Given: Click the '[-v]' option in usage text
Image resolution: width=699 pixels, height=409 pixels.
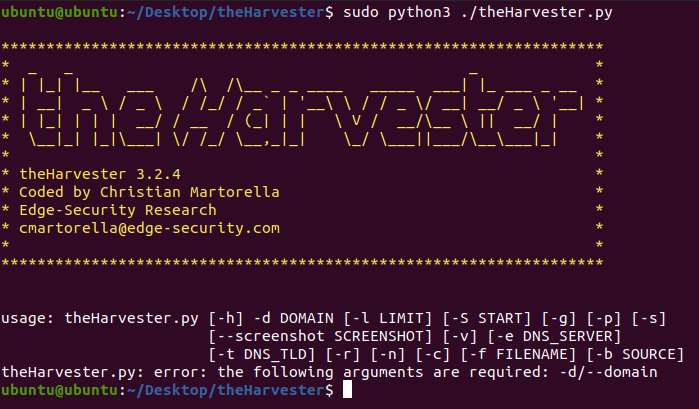Looking at the screenshot, I should (x=460, y=336).
